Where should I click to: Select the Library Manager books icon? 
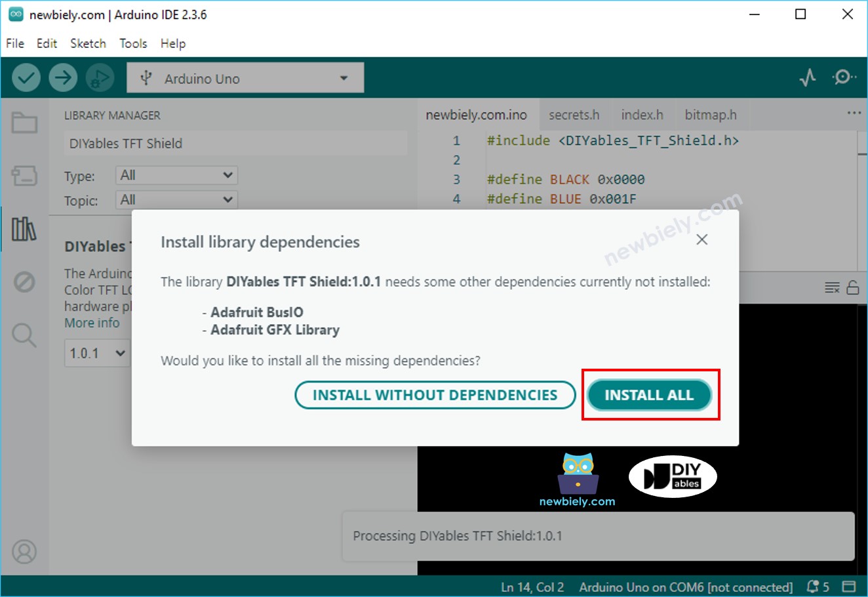pyautogui.click(x=24, y=230)
